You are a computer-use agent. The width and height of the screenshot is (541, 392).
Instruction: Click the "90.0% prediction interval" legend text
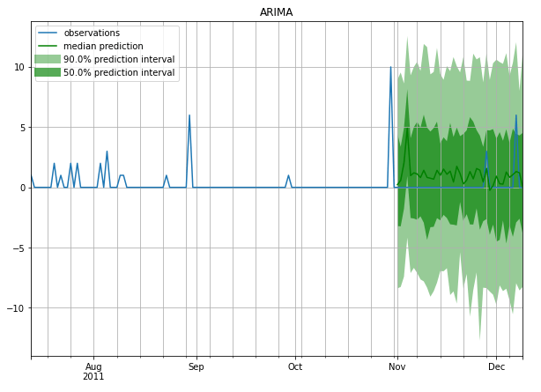pos(119,60)
